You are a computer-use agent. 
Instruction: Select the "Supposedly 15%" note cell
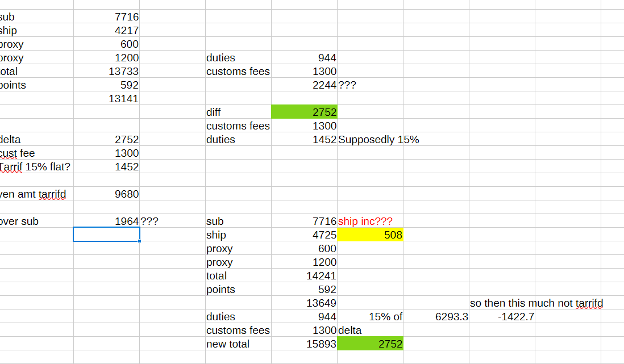pyautogui.click(x=378, y=140)
